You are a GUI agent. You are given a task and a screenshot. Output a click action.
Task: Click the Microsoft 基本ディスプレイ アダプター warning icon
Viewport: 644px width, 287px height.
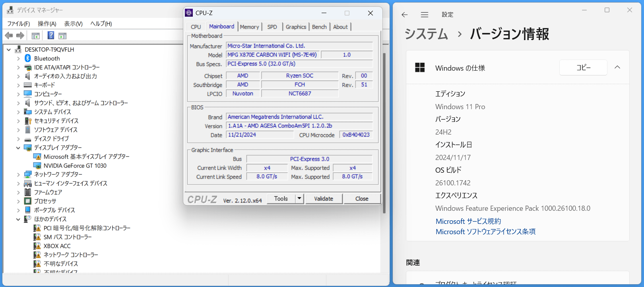[x=37, y=157]
